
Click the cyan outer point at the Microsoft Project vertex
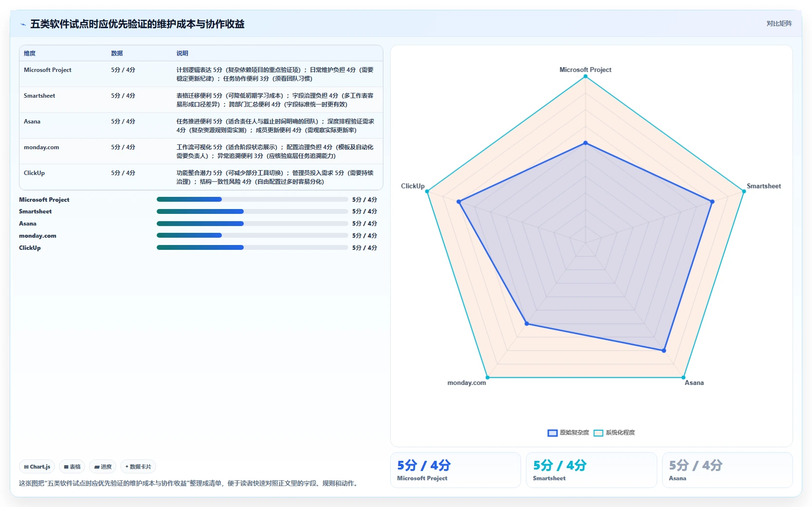pos(586,76)
